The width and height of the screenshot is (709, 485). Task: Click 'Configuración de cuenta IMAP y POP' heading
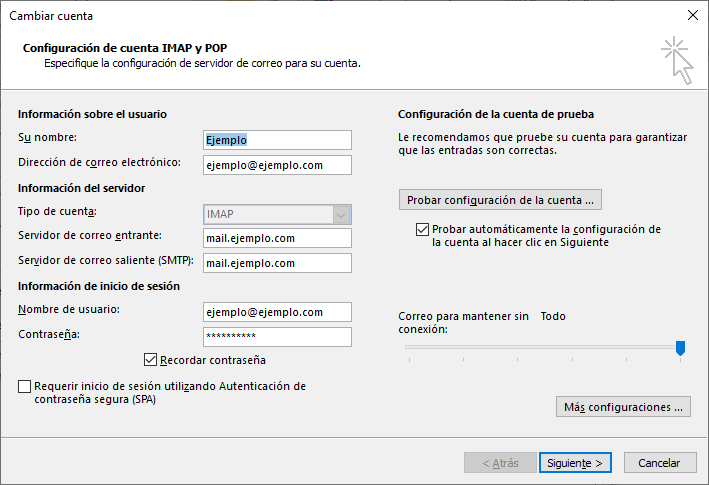(x=125, y=48)
